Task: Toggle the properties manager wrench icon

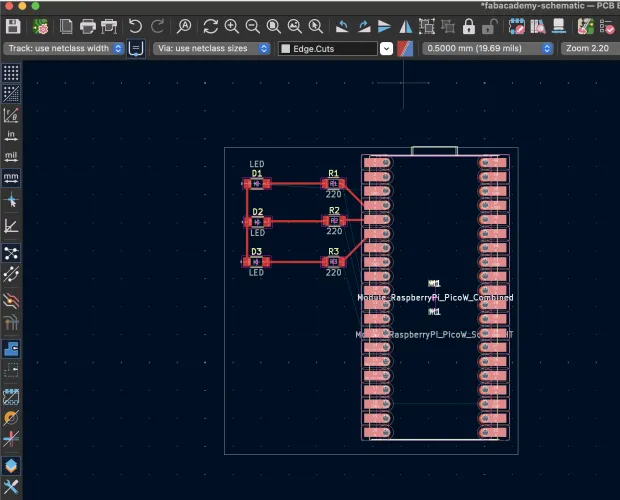Action: [11, 487]
